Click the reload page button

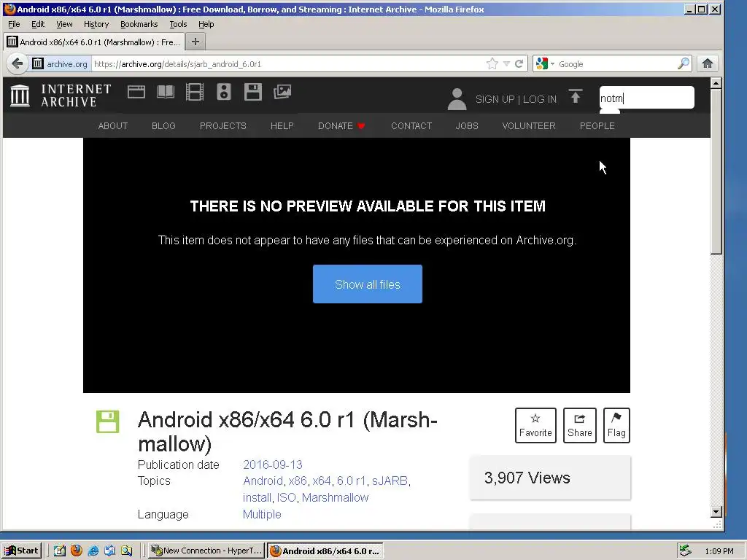tap(519, 64)
